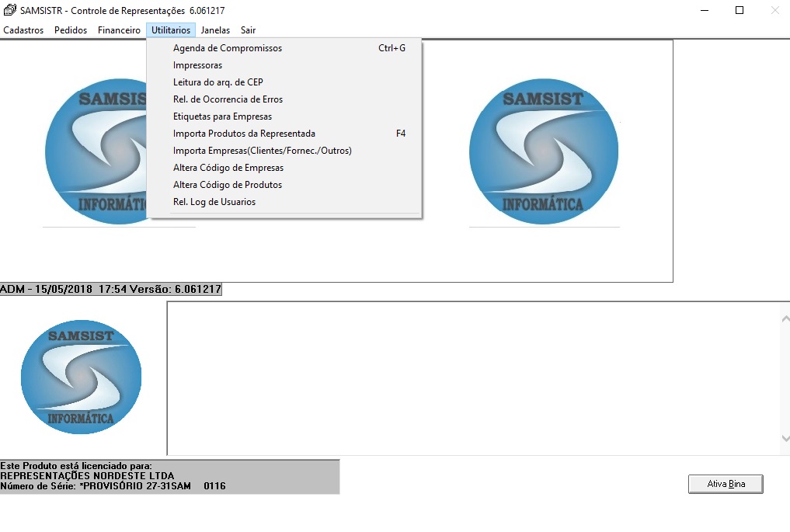Maximize the SAMSISTR window
The width and height of the screenshot is (790, 532).
[740, 10]
